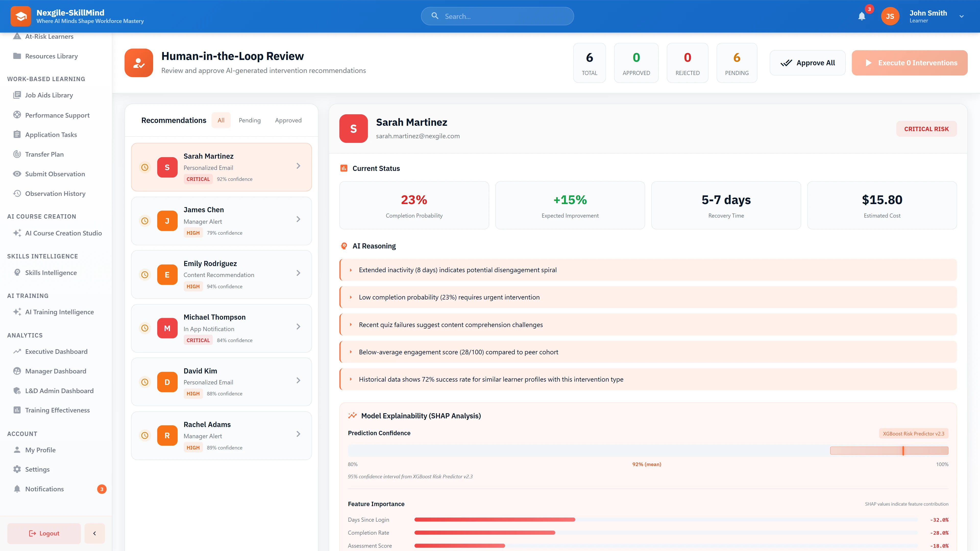Click the pending clock icon on Sarah Martinez card
The width and height of the screenshot is (980, 551).
(144, 167)
